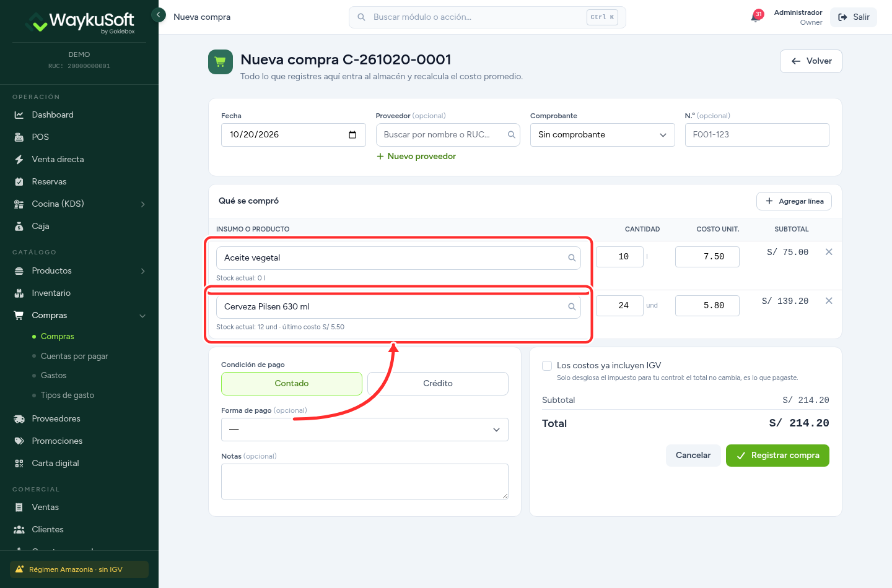Click the Clientes people icon

click(x=19, y=530)
